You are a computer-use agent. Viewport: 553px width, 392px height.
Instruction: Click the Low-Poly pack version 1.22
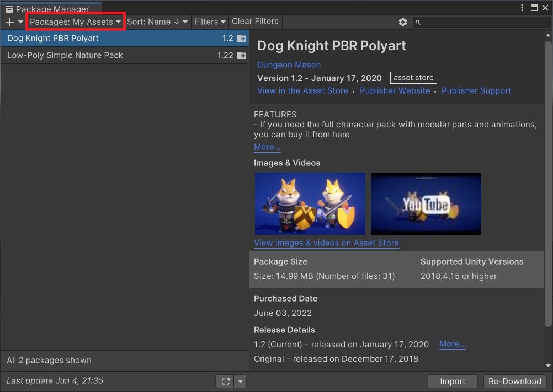coord(225,55)
